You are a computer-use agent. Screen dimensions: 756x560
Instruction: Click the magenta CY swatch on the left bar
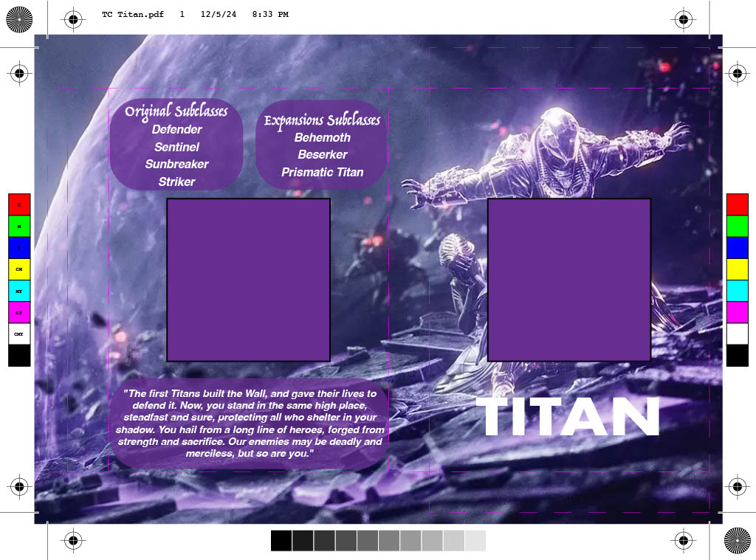[20, 312]
